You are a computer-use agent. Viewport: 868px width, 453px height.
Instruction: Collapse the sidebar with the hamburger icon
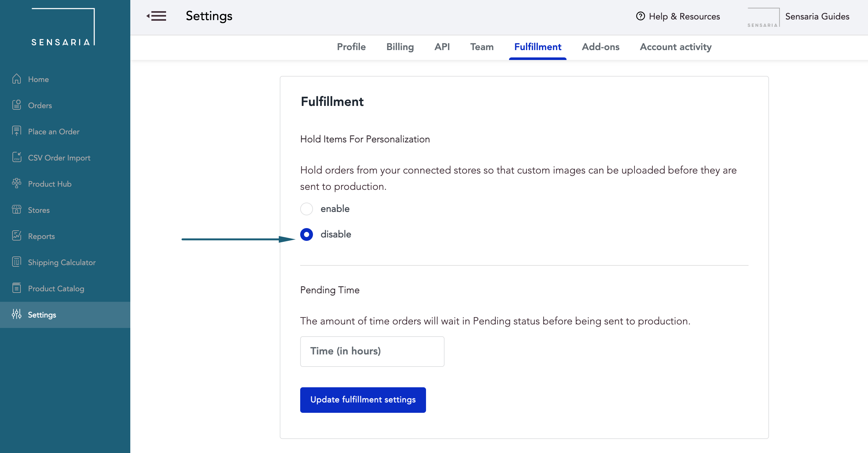(156, 16)
